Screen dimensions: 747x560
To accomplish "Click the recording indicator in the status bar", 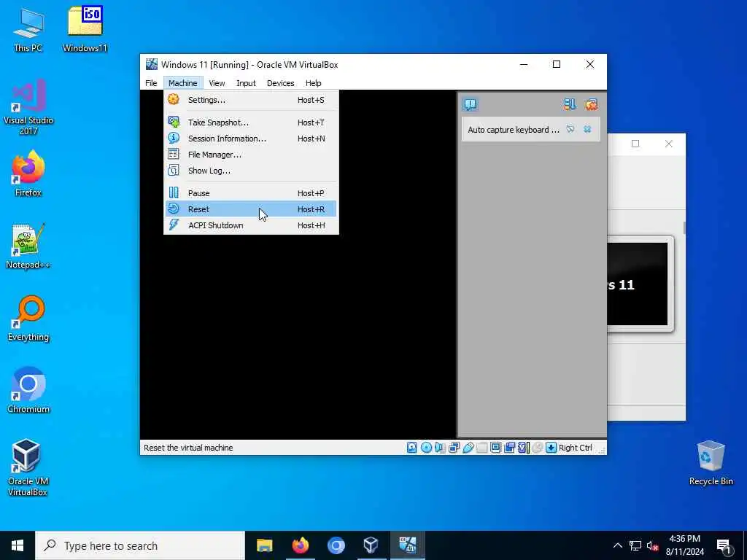I will click(x=509, y=448).
